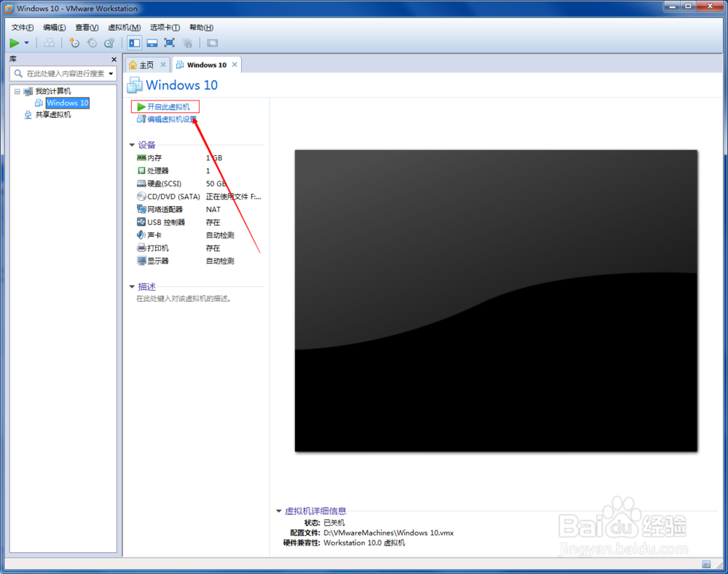The image size is (728, 574).
Task: Click the 硬盘(SCSI) hard disk row
Action: 199,184
